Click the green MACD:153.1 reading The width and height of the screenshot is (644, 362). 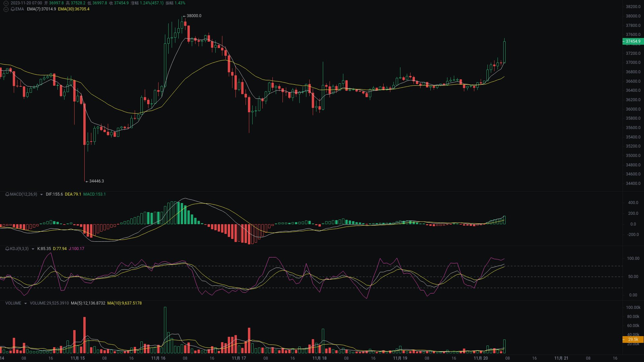[x=94, y=194]
